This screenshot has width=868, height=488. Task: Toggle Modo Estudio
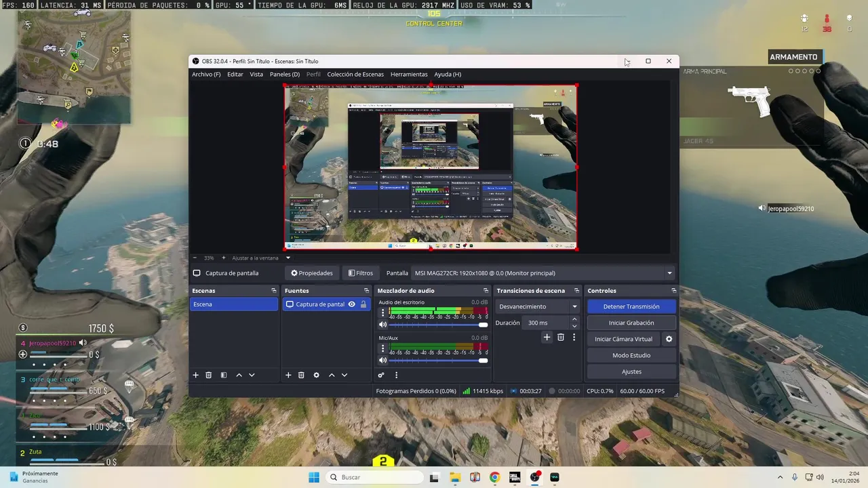[x=631, y=355]
